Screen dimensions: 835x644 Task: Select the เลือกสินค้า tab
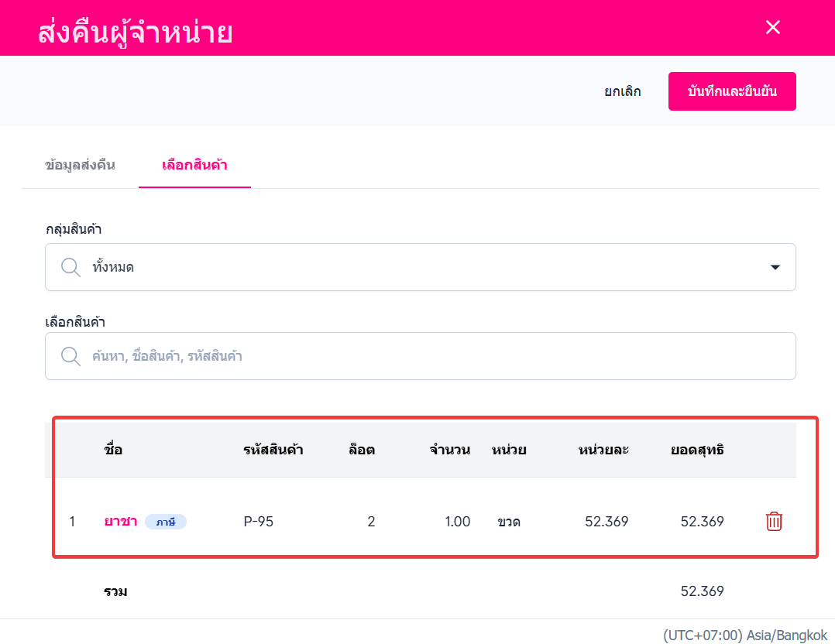194,165
